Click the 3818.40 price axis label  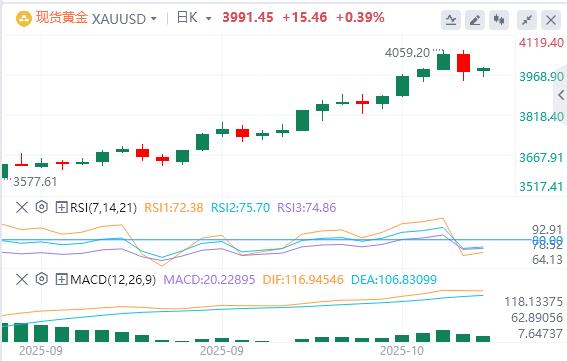pyautogui.click(x=541, y=117)
